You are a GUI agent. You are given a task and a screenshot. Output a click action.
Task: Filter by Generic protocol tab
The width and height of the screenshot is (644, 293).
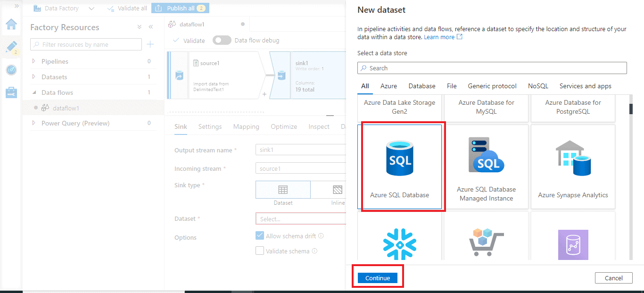point(492,86)
